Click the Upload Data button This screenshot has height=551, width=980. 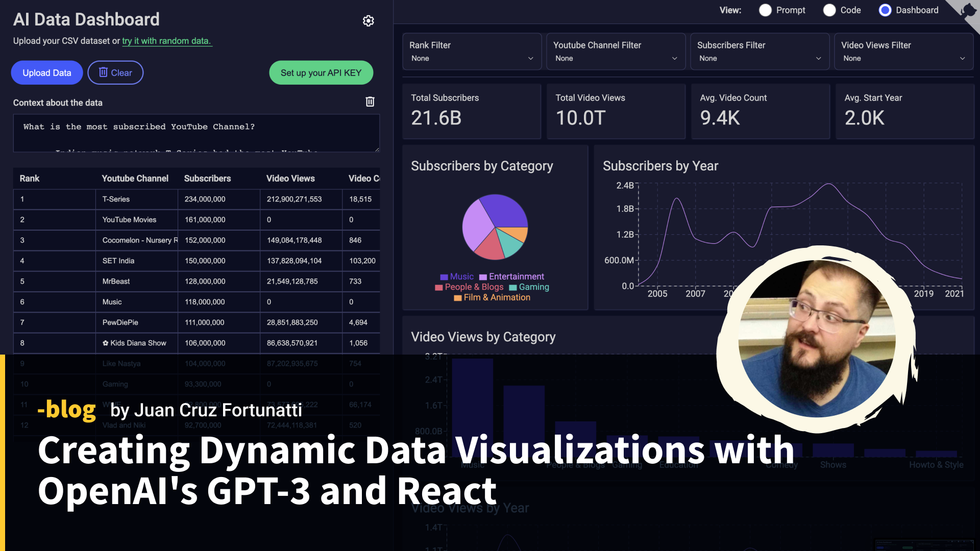click(x=47, y=73)
